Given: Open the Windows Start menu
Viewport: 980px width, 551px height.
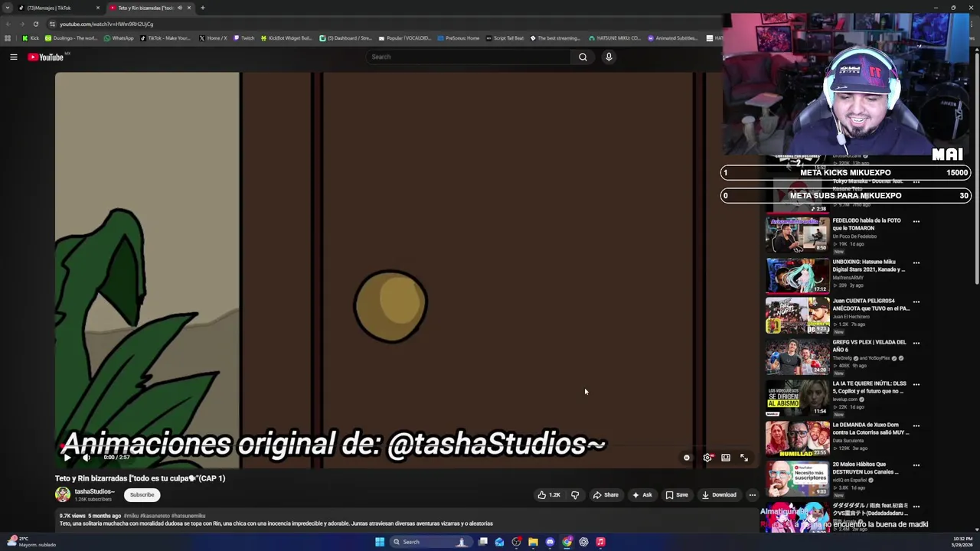Looking at the screenshot, I should pyautogui.click(x=379, y=542).
